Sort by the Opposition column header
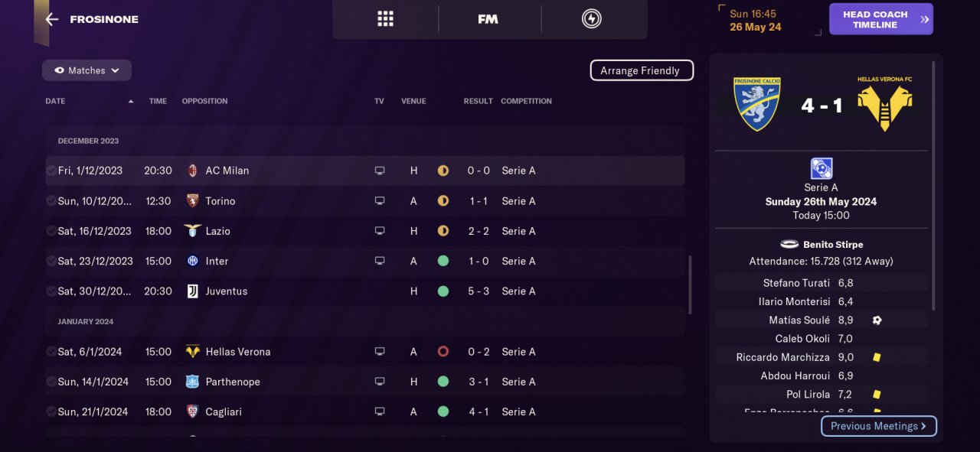 204,101
